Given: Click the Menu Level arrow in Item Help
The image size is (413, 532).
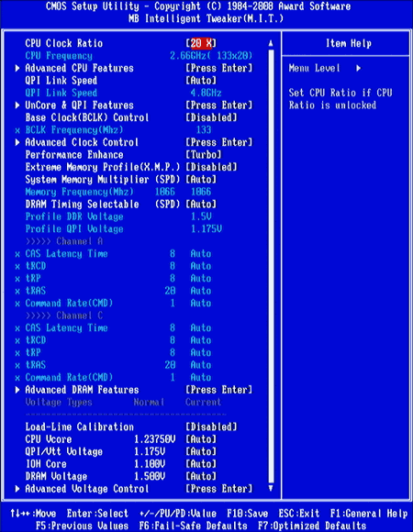Looking at the screenshot, I should tap(358, 68).
